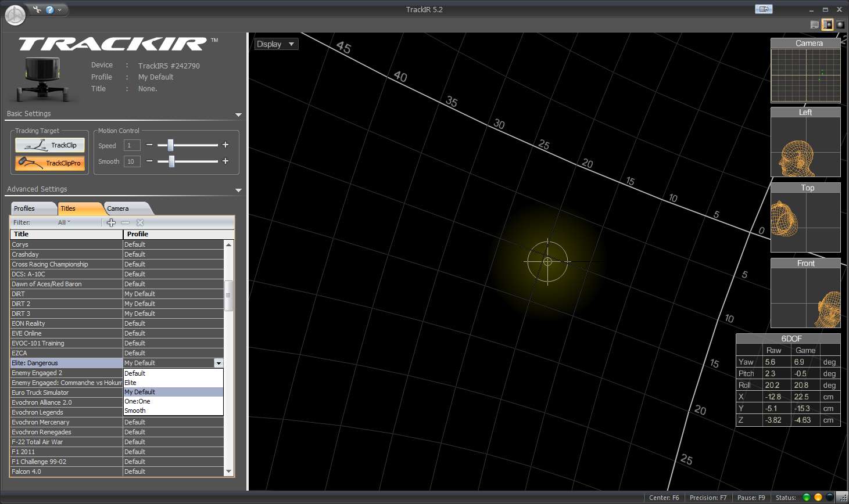The width and height of the screenshot is (849, 504).
Task: Select the TrackClip tracking target
Action: point(50,145)
